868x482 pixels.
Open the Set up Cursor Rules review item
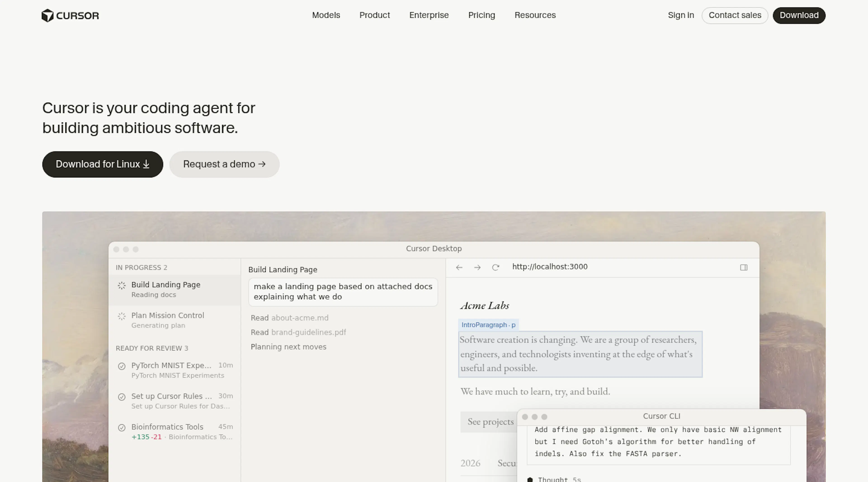pos(175,401)
